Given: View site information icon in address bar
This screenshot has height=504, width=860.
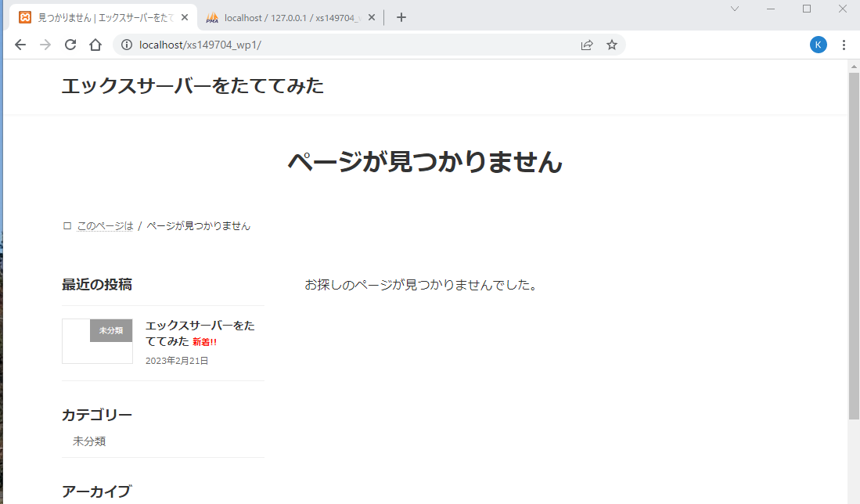Looking at the screenshot, I should pos(127,45).
